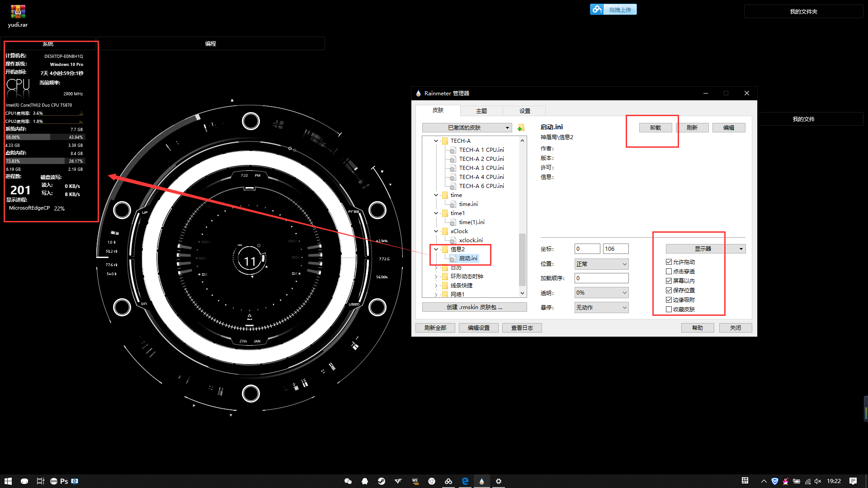Click the 卸载 button
This screenshot has height=488, width=868.
(655, 128)
